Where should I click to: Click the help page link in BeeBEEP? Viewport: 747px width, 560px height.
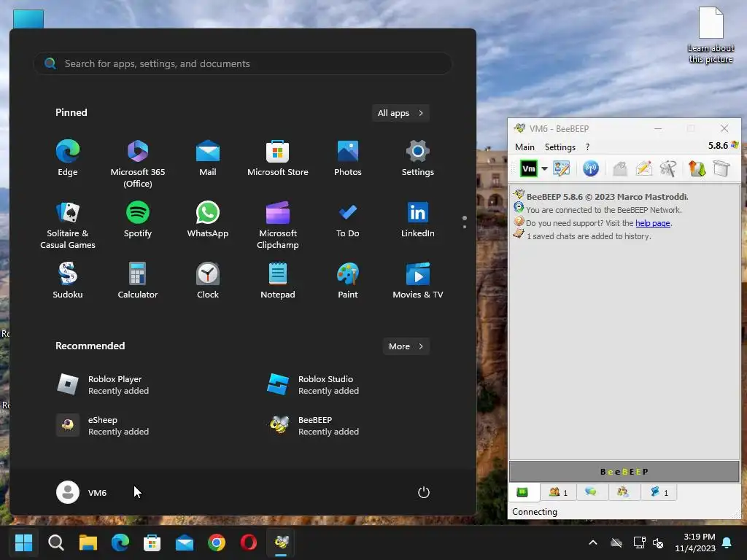coord(653,223)
